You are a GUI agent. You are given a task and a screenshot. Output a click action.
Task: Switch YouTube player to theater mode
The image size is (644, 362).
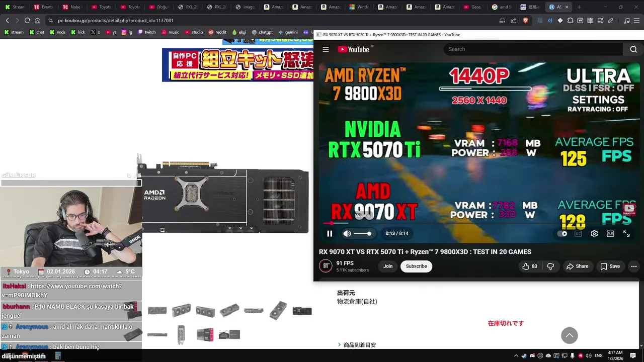pos(610,233)
